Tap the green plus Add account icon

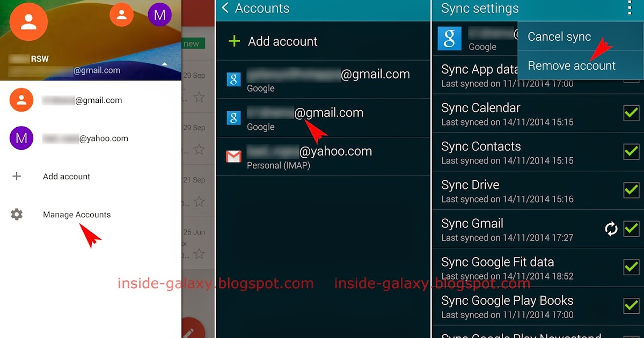234,41
